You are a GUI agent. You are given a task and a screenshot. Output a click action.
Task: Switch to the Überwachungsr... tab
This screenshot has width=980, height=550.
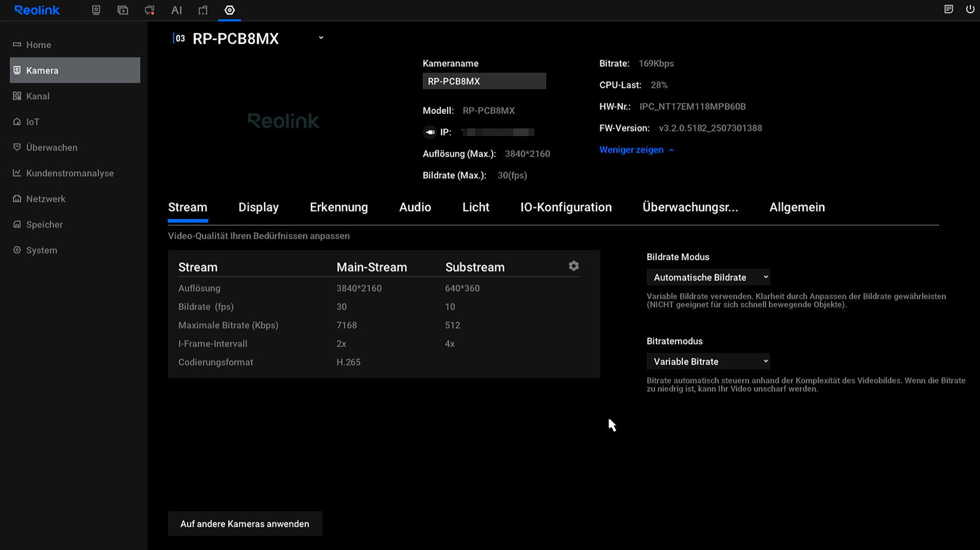[x=690, y=207]
